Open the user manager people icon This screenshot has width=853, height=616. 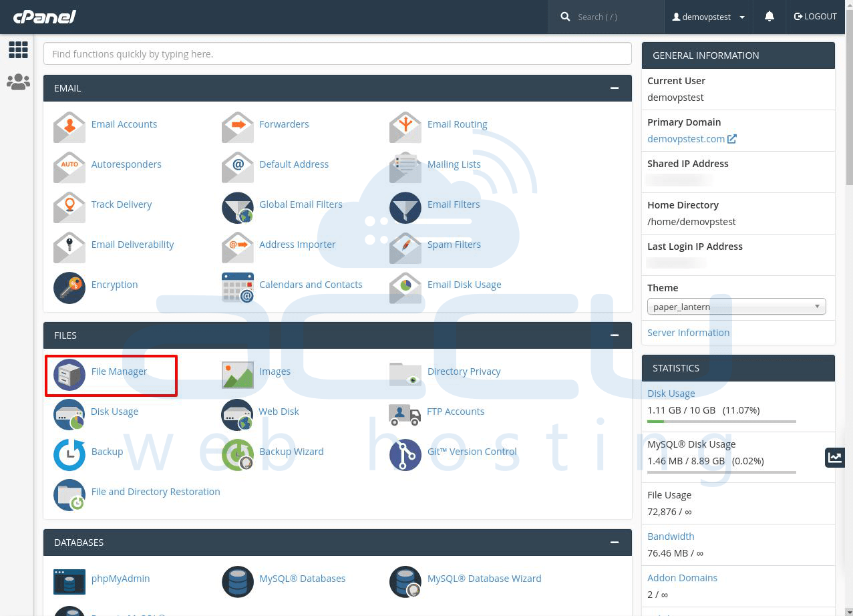pyautogui.click(x=18, y=82)
